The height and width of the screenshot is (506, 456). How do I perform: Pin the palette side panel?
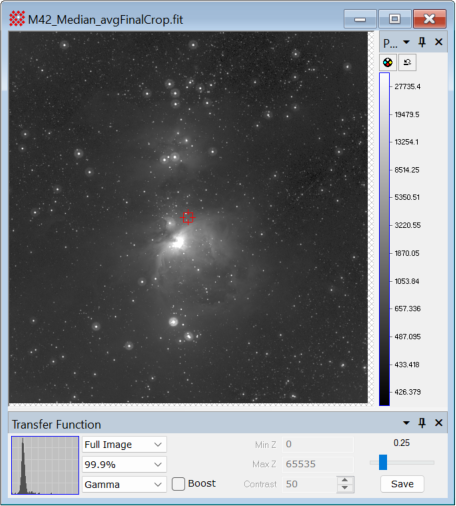pyautogui.click(x=422, y=42)
